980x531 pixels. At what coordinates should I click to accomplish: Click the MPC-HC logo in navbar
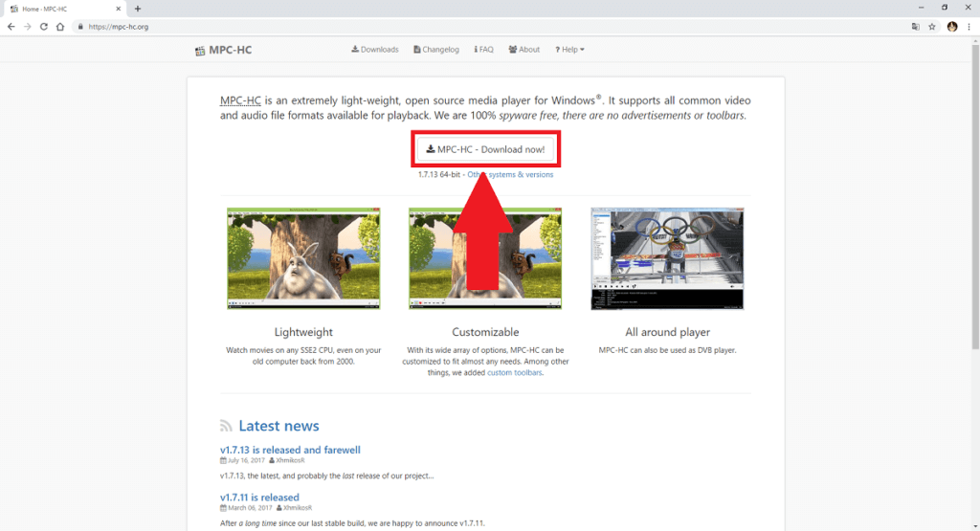[x=223, y=50]
